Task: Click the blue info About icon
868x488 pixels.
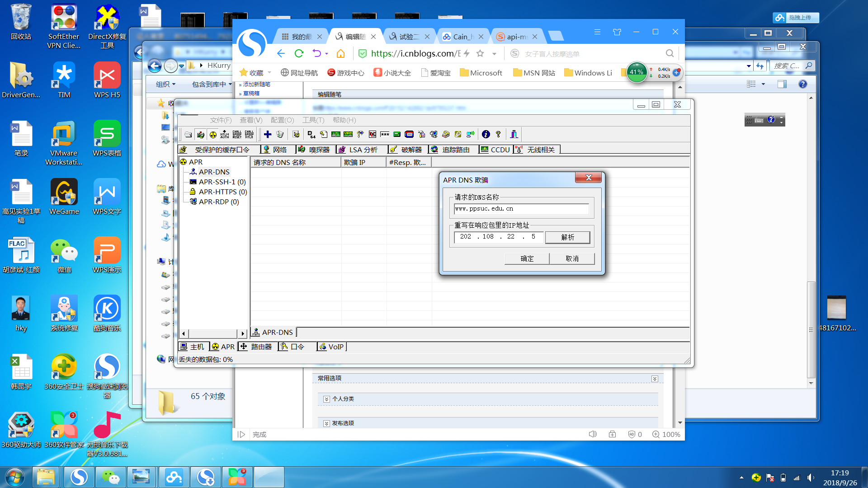Action: (486, 134)
